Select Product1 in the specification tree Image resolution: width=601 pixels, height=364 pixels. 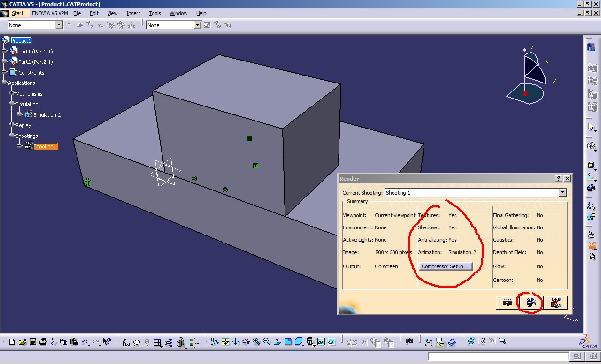21,41
